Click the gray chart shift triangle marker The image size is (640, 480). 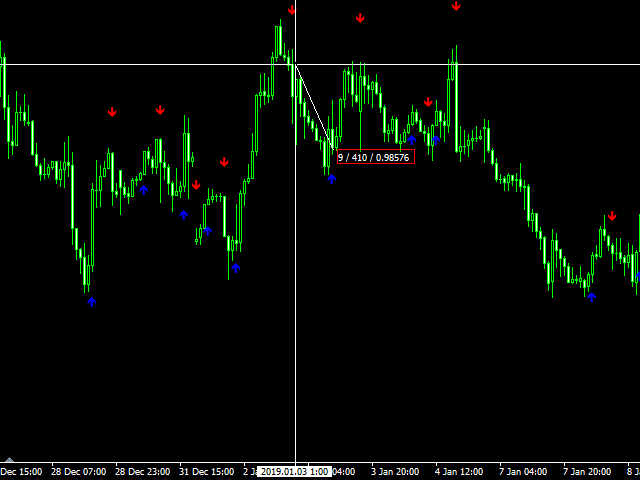[9, 460]
